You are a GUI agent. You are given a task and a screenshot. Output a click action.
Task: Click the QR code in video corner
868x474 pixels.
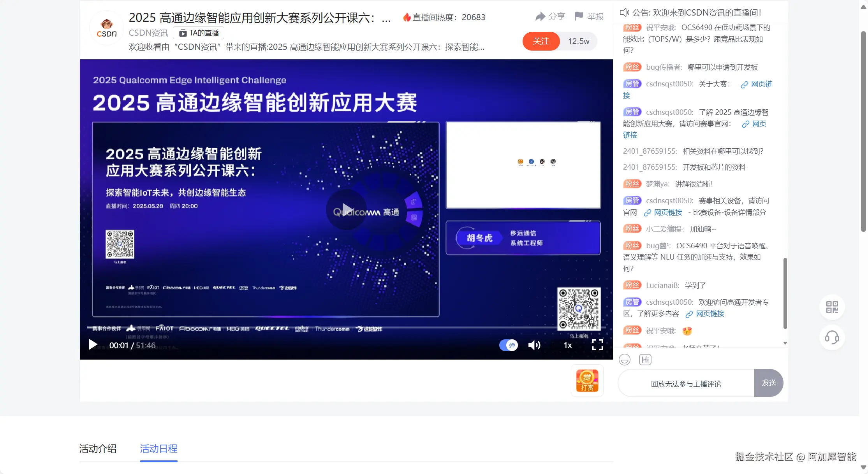(x=579, y=309)
